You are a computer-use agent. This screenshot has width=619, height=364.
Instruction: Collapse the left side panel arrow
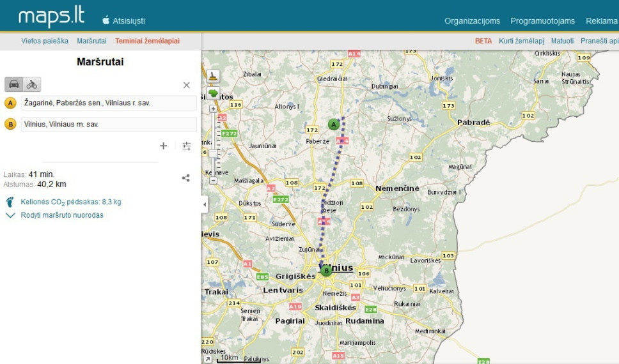click(x=204, y=204)
